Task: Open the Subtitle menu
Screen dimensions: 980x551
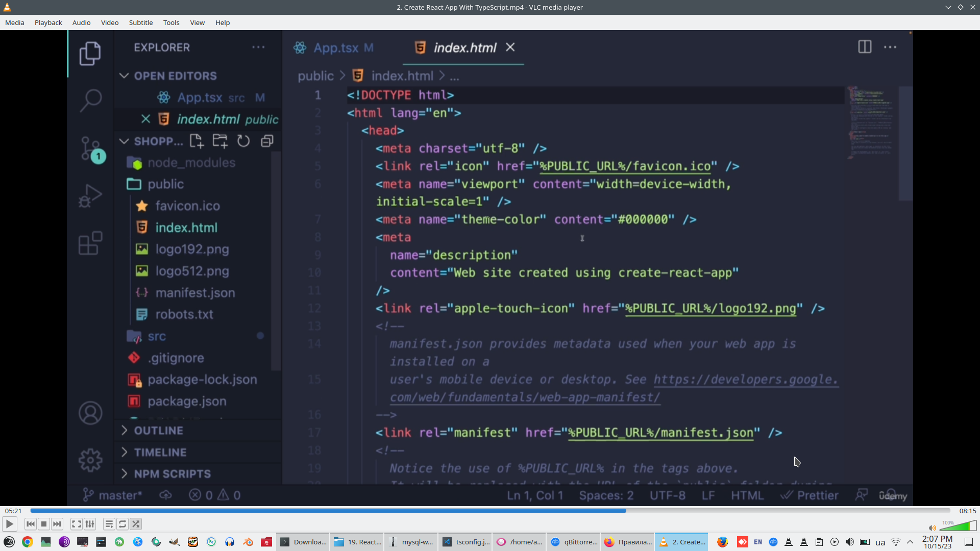Action: 140,22
